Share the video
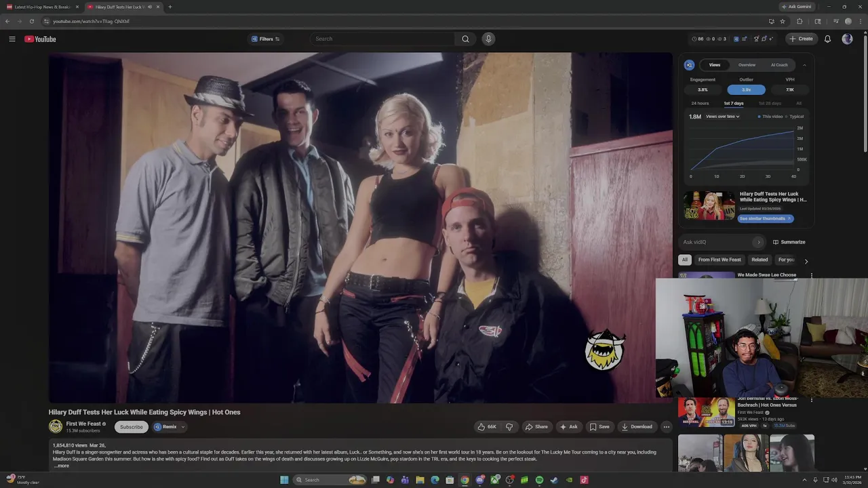Image resolution: width=868 pixels, height=488 pixels. click(536, 427)
